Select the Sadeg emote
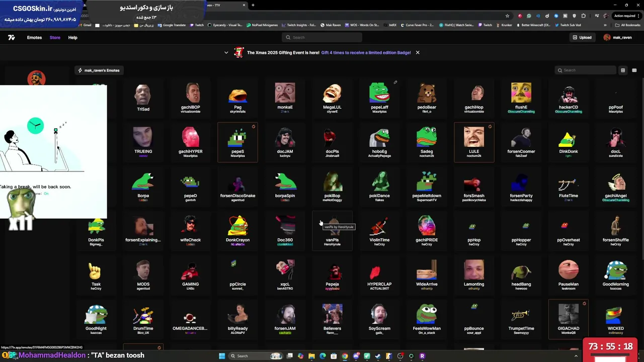Image resolution: width=644 pixels, height=362 pixels. (x=427, y=142)
